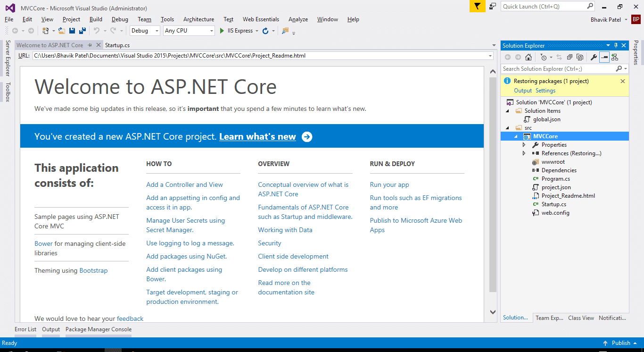This screenshot has width=644, height=352.
Task: Toggle Auto Hide pin on Solution Explorer
Action: tap(616, 45)
